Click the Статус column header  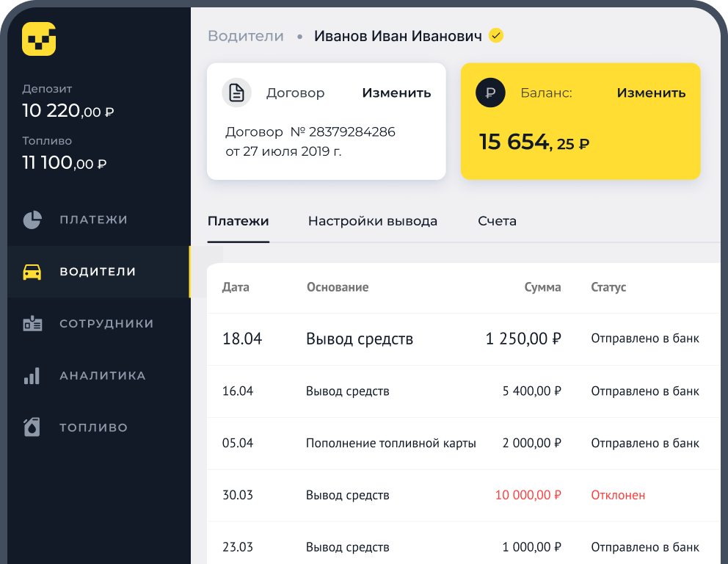coord(608,287)
